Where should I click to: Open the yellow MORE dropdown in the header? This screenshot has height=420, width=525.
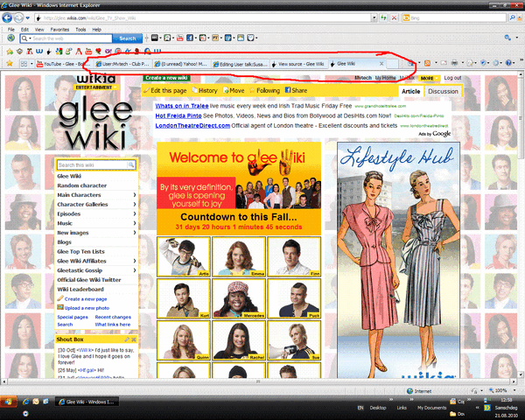429,78
